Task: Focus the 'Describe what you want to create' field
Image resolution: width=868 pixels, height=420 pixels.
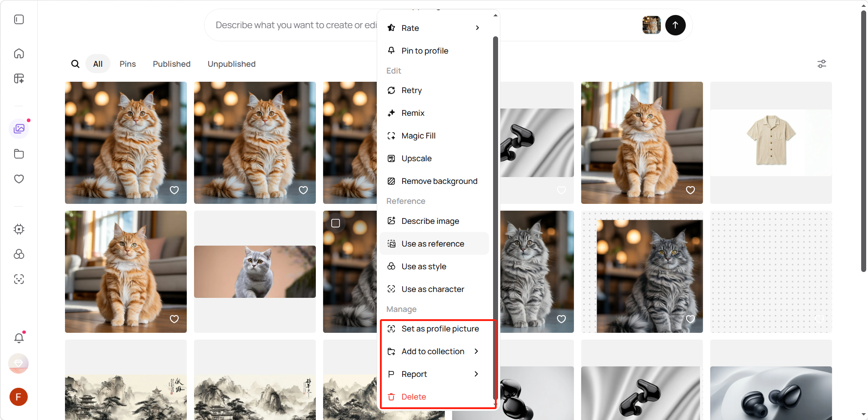Action: click(295, 25)
